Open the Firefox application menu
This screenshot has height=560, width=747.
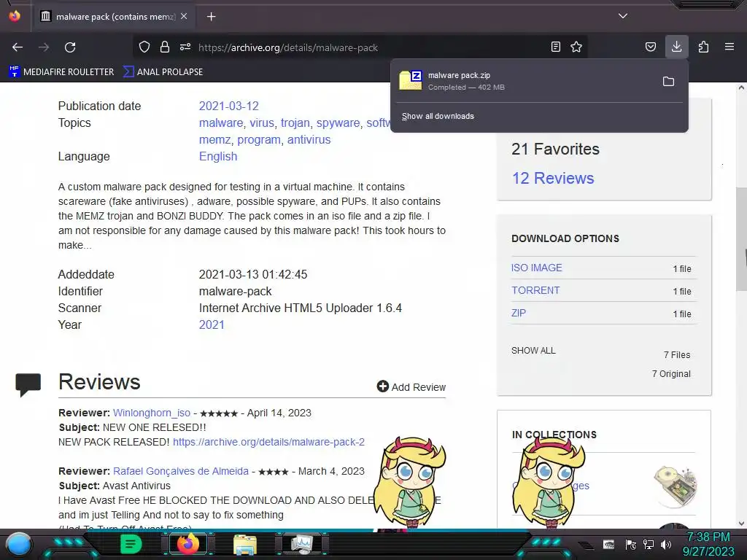point(729,47)
